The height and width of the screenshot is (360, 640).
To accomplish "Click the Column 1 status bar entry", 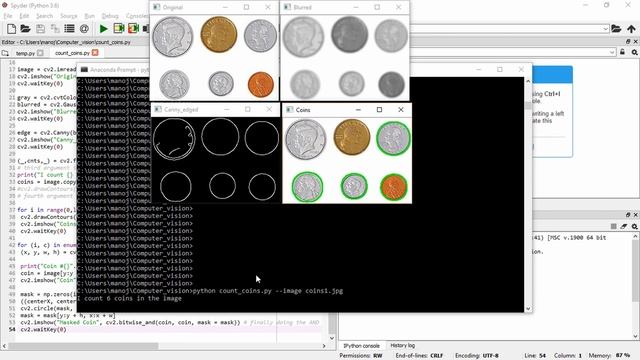I will point(567,356).
